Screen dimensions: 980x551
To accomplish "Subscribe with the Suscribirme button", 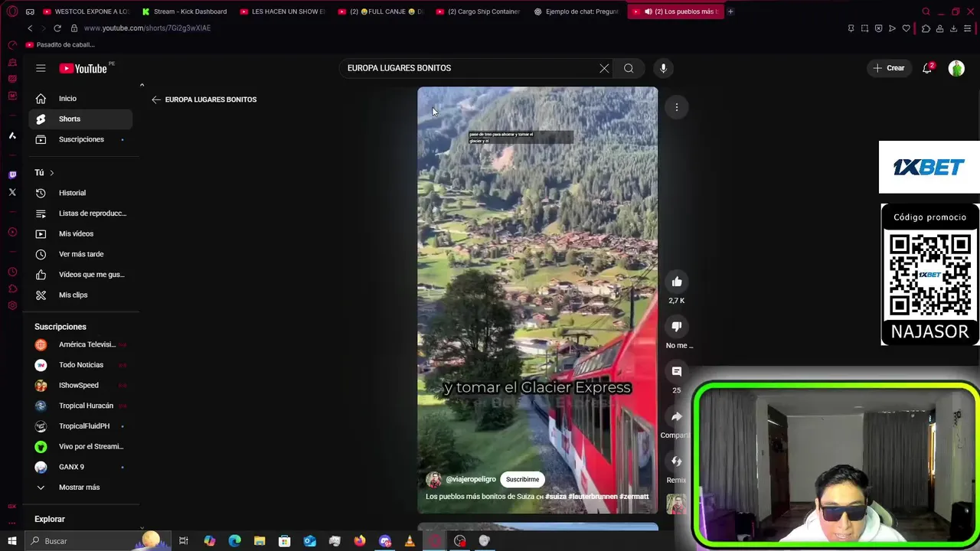I will coord(522,479).
